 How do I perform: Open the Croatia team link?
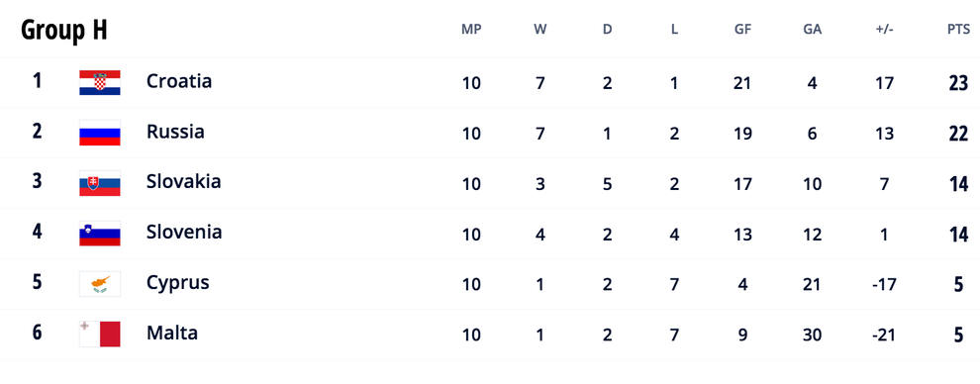[179, 81]
